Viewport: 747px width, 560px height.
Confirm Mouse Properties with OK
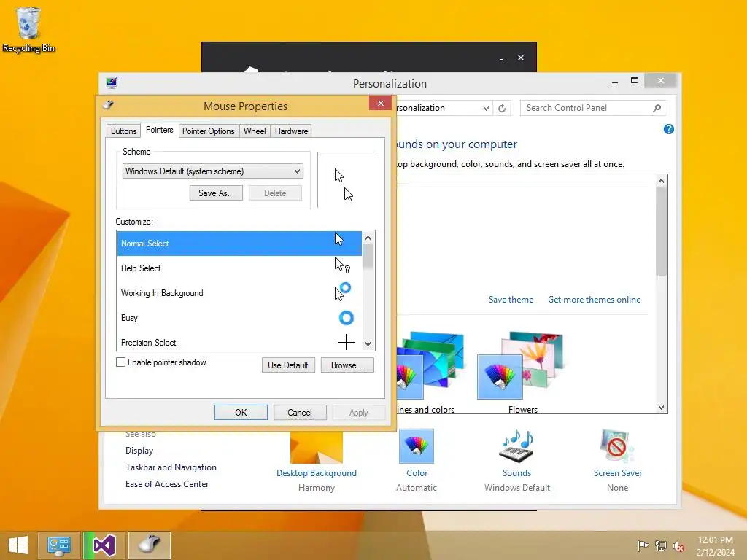point(241,413)
